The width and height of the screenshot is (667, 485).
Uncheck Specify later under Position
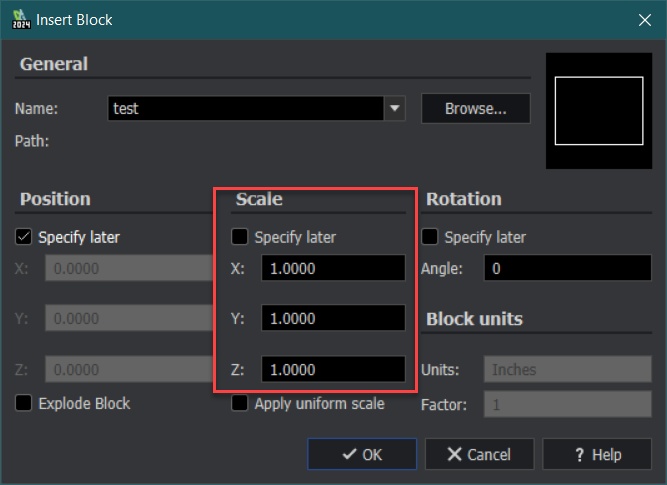pyautogui.click(x=25, y=237)
